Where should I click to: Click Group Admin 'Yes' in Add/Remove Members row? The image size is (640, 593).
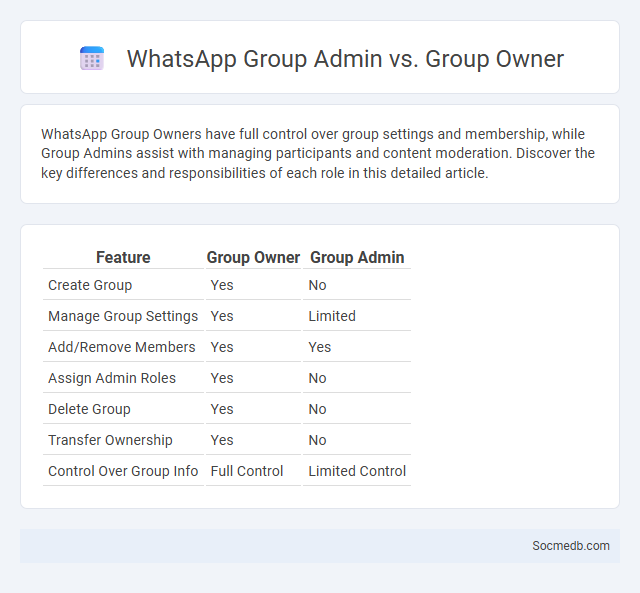[320, 347]
